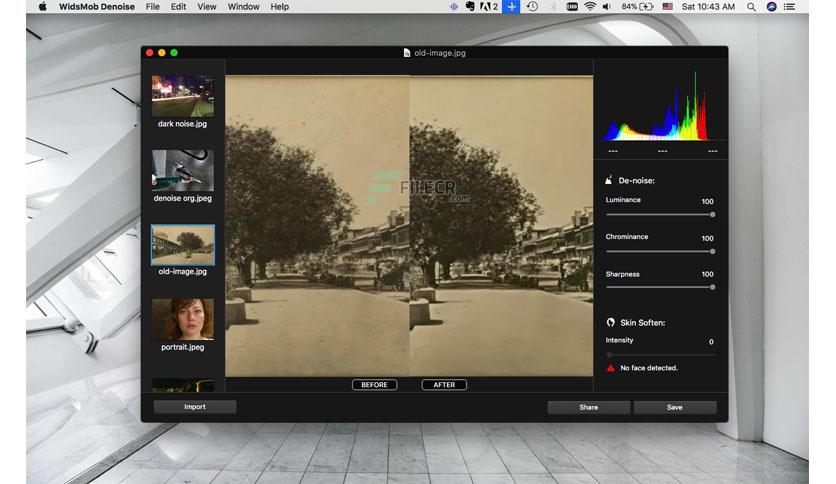Image resolution: width=836 pixels, height=484 pixels.
Task: Open the volume control in menu bar
Action: pyautogui.click(x=607, y=6)
